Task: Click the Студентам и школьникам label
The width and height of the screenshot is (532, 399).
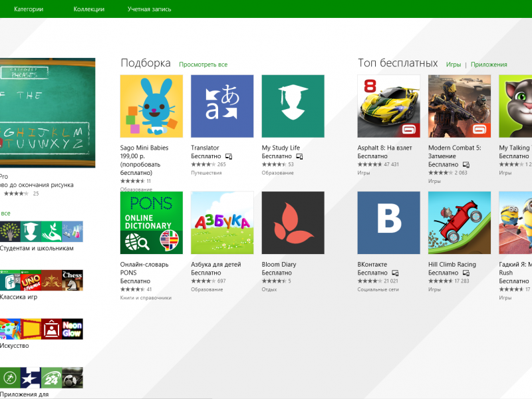Action: [37, 248]
